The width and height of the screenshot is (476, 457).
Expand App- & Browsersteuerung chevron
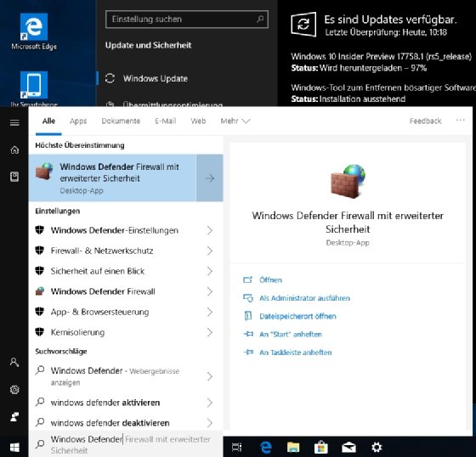click(210, 312)
